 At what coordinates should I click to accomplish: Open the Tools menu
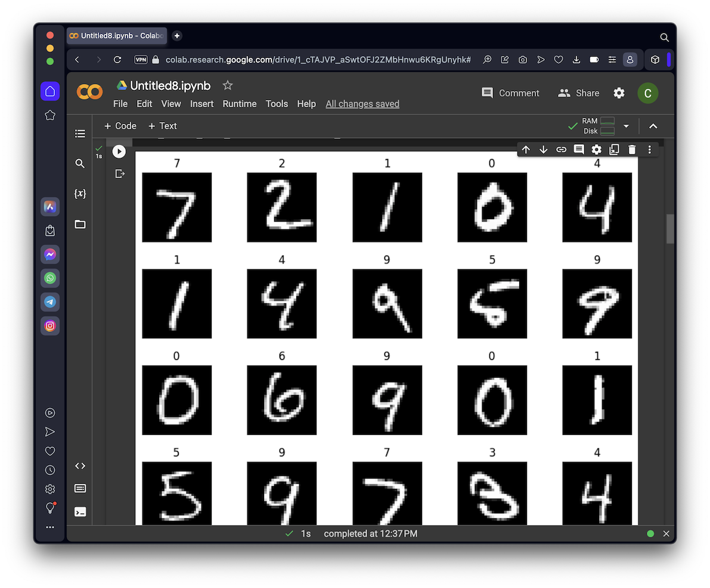[x=277, y=104]
